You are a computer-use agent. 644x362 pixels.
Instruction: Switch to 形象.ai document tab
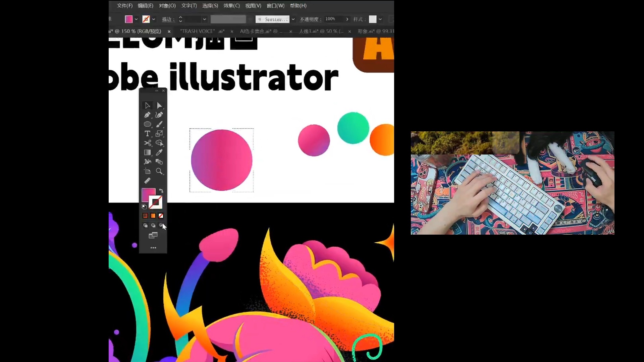pyautogui.click(x=376, y=31)
